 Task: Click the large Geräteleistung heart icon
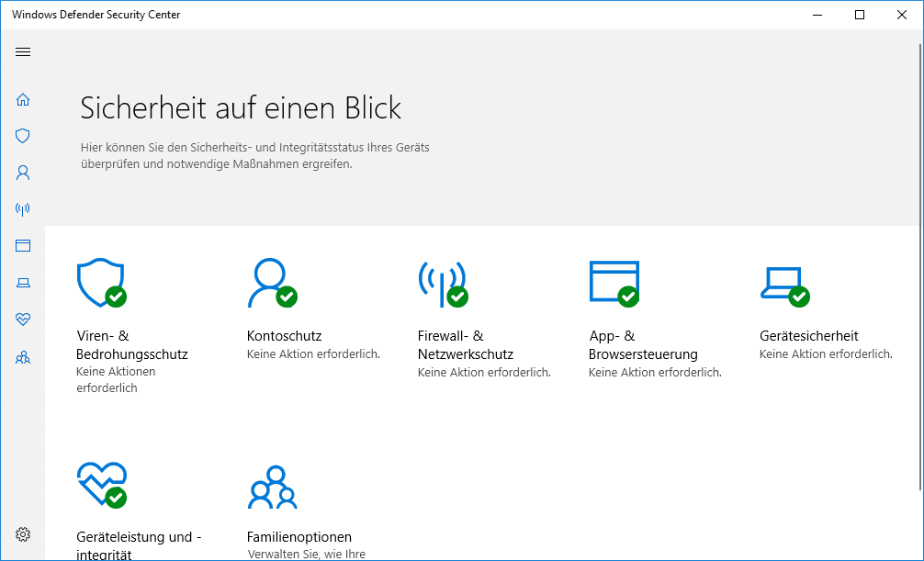pyautogui.click(x=101, y=485)
